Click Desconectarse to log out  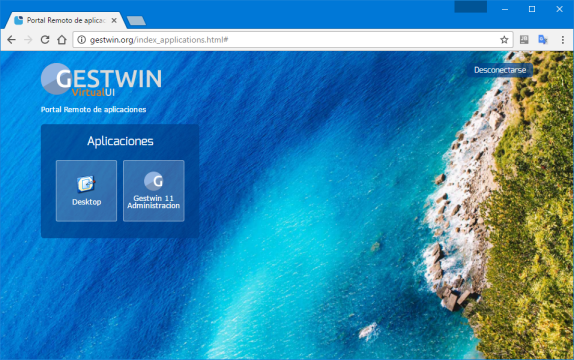click(500, 70)
